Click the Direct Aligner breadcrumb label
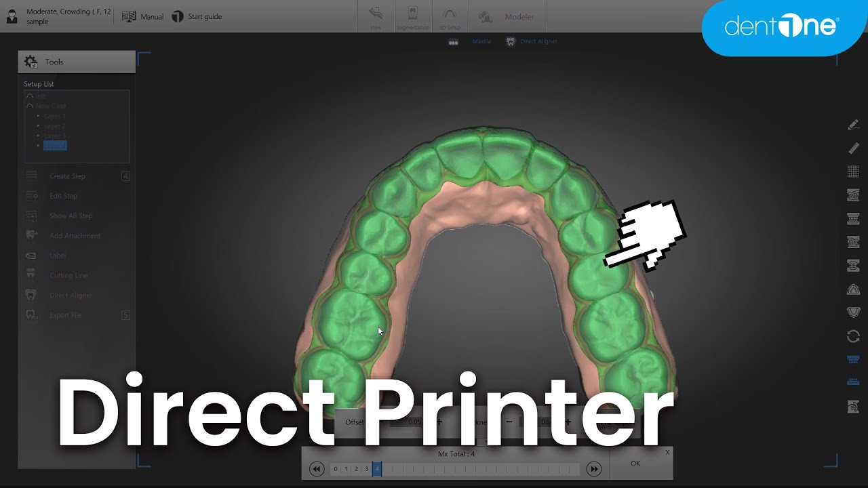The width and height of the screenshot is (868, 488). tap(538, 41)
